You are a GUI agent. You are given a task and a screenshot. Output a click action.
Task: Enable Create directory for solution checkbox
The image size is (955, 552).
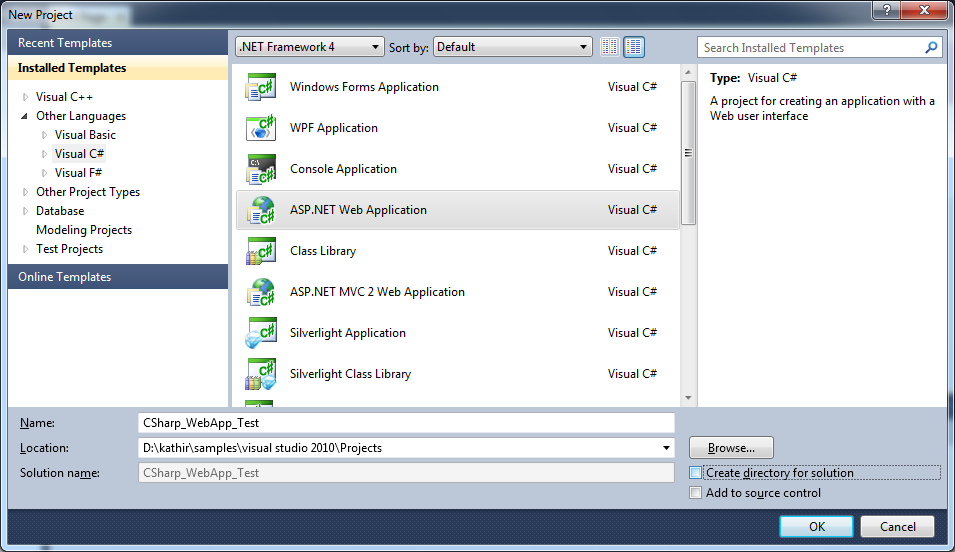tap(696, 473)
